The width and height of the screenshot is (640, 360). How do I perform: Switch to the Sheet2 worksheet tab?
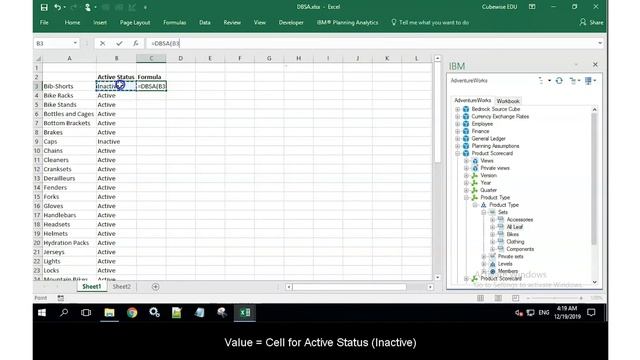click(x=122, y=287)
